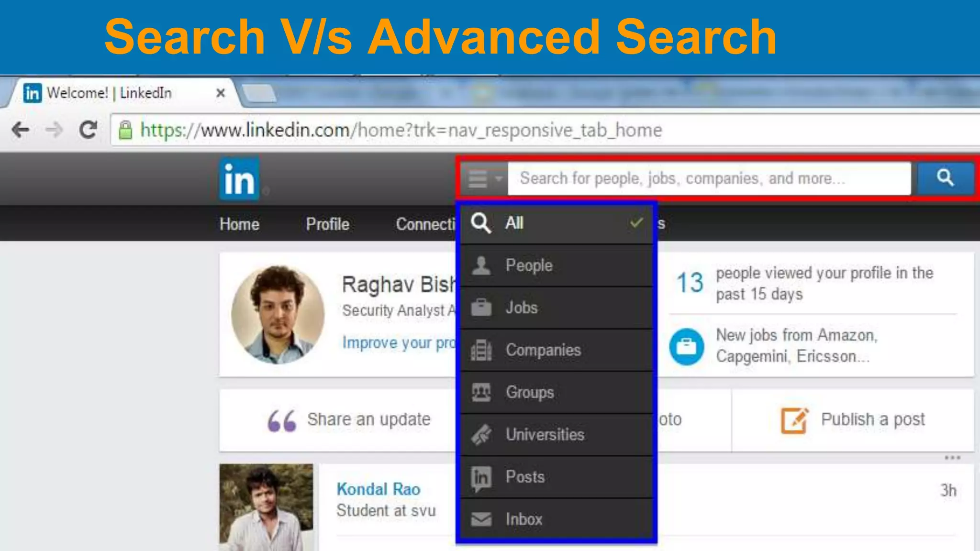980x551 pixels.
Task: Close the Welcome LinkedIn browser tab
Action: pos(221,93)
